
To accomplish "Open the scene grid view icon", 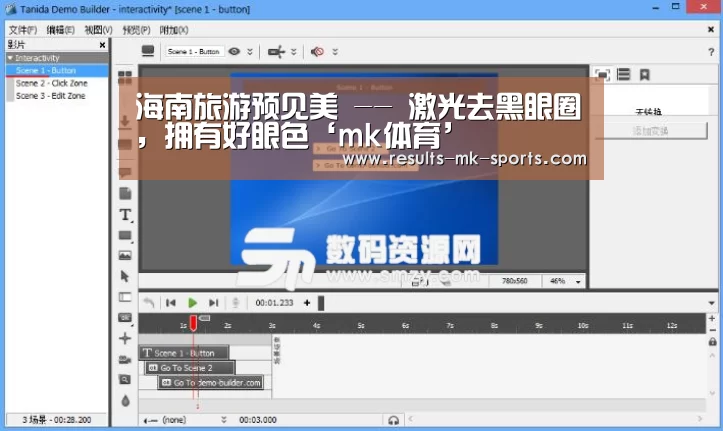I will (x=125, y=77).
